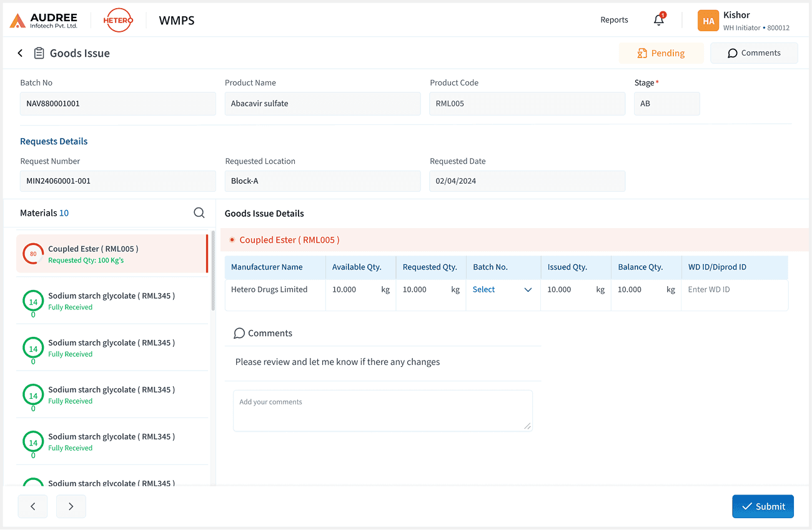Click the notification bell icon
Screen dimensions: 812x530
tap(659, 20)
